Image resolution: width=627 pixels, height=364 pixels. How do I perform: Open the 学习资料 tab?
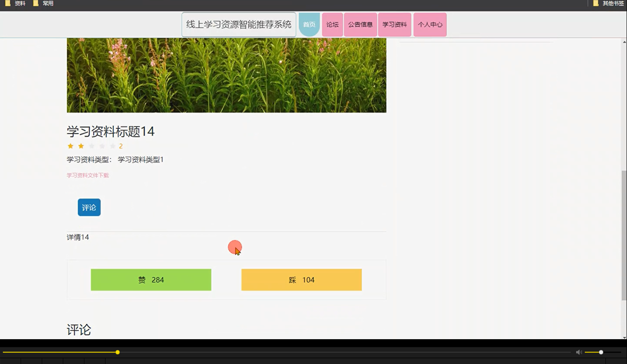point(395,24)
